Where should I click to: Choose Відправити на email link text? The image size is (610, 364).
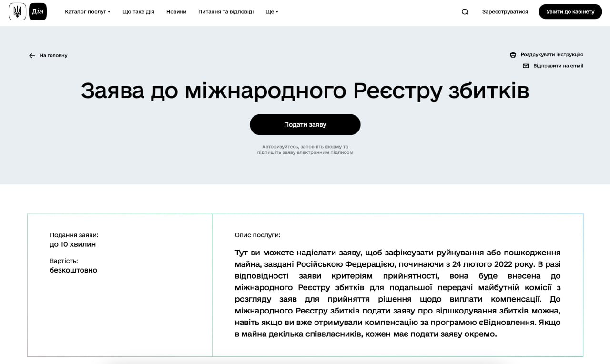pos(558,66)
